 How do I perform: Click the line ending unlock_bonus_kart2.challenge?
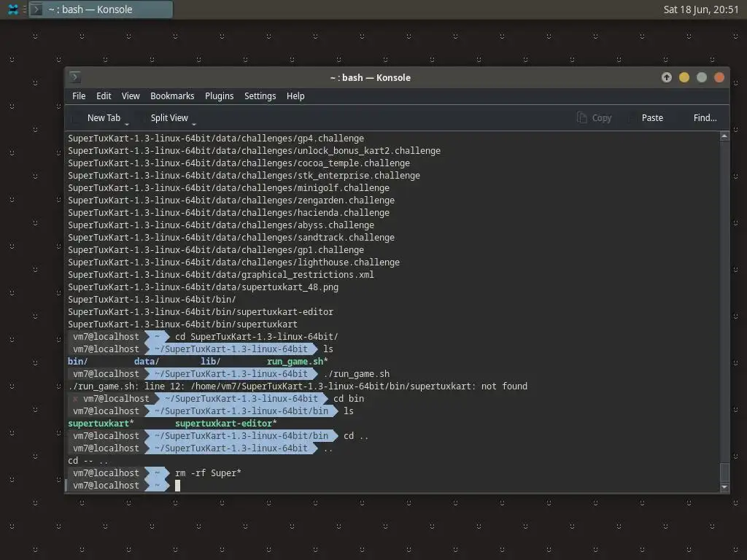[x=254, y=150]
